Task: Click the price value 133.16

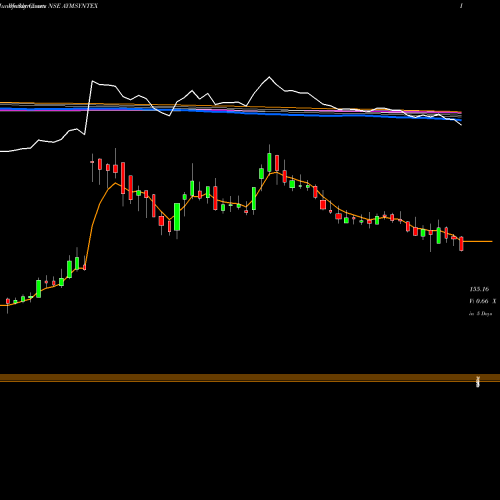Action: (x=479, y=289)
